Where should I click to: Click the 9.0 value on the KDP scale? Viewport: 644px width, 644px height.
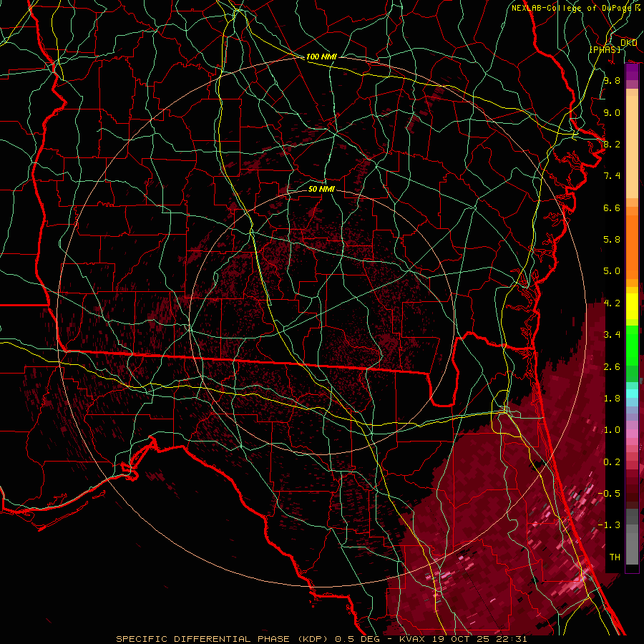click(x=612, y=112)
